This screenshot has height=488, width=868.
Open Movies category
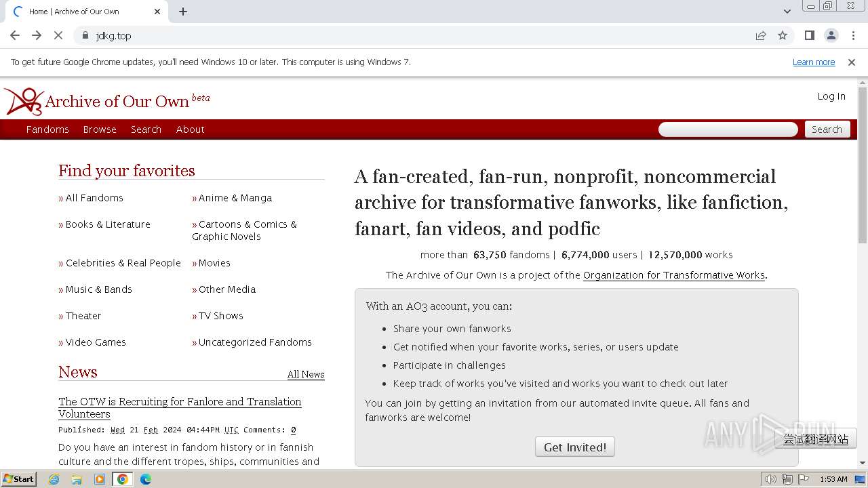point(214,263)
